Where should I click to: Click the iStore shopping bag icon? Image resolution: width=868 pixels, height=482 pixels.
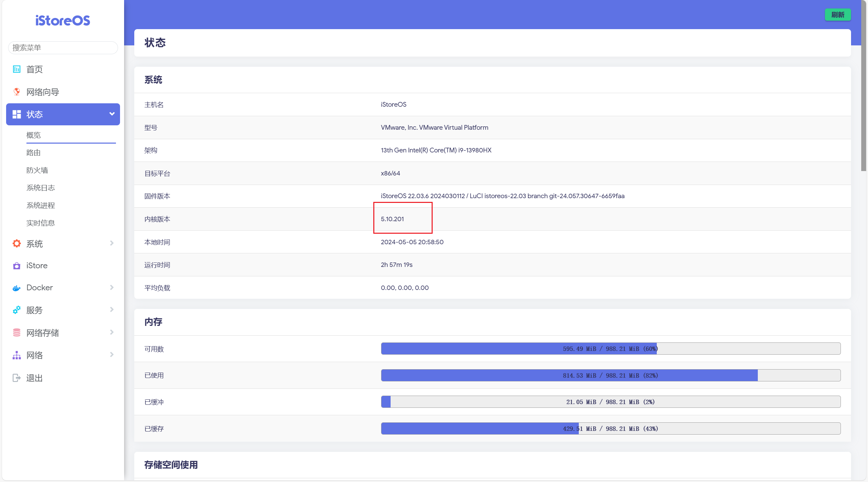pyautogui.click(x=16, y=266)
